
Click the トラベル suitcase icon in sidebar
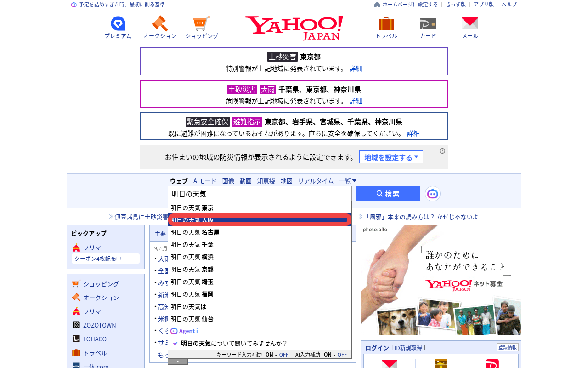click(x=76, y=352)
